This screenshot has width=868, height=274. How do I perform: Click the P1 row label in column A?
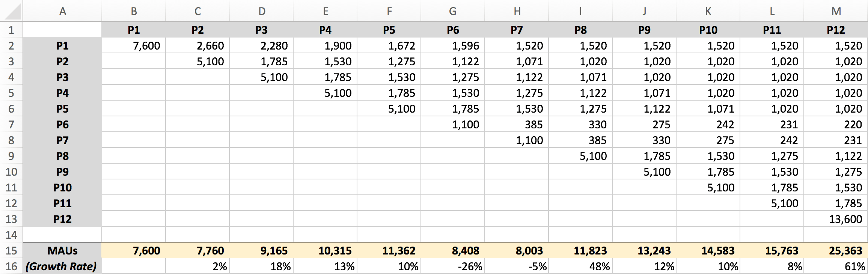(x=62, y=45)
